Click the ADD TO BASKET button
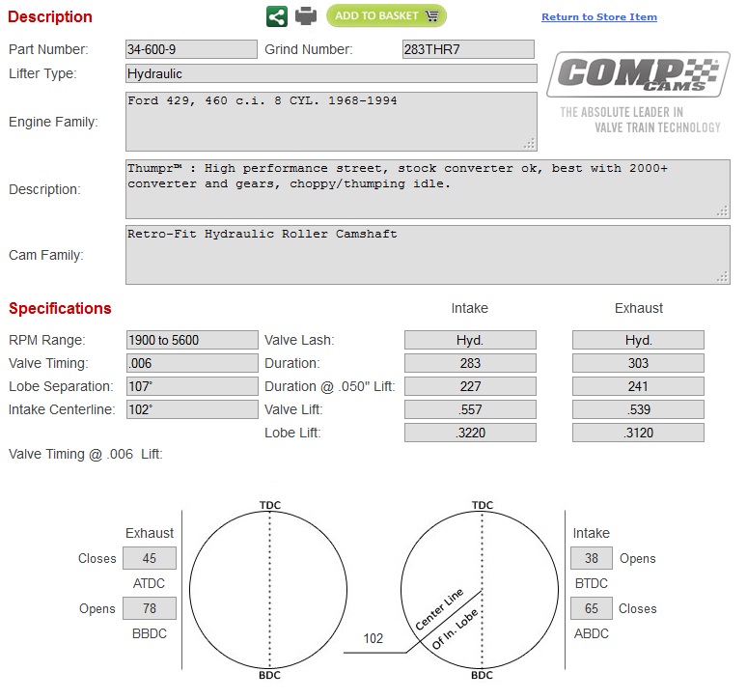The height and width of the screenshot is (700, 747). coord(386,15)
